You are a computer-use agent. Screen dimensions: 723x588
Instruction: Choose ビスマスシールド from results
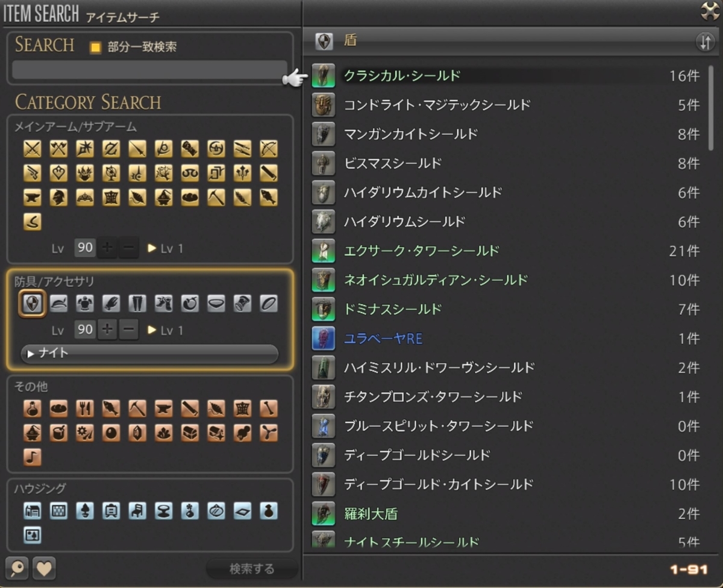pyautogui.click(x=507, y=163)
